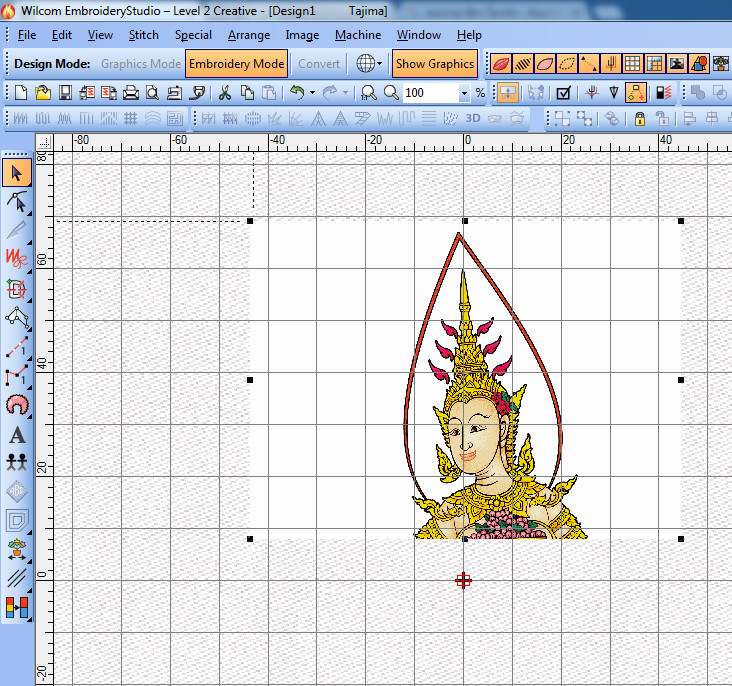
Task: Expand the freehand tool flyout arrow
Action: click(x=29, y=271)
